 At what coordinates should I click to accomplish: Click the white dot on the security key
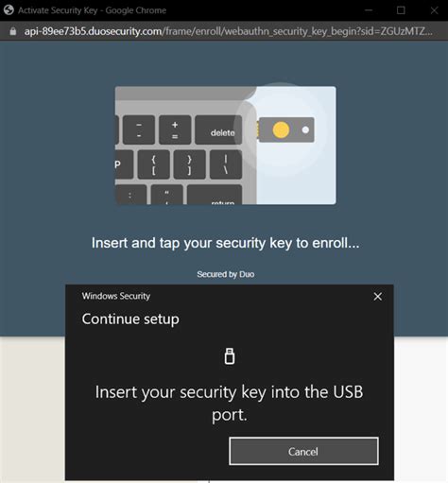point(305,129)
